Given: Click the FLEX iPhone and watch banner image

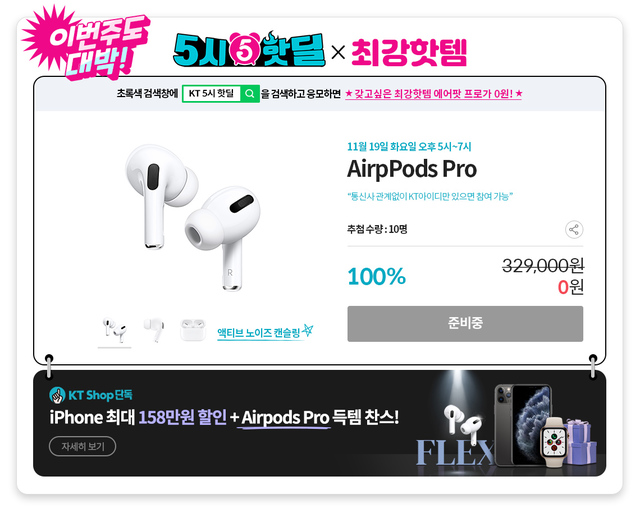Looking at the screenshot, I should pyautogui.click(x=506, y=424).
